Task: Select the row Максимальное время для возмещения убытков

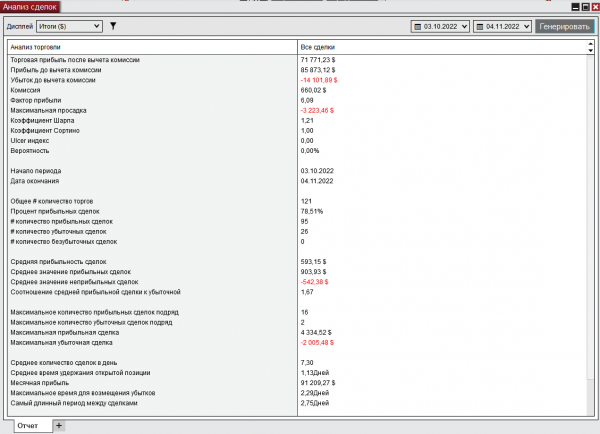Action: point(83,393)
